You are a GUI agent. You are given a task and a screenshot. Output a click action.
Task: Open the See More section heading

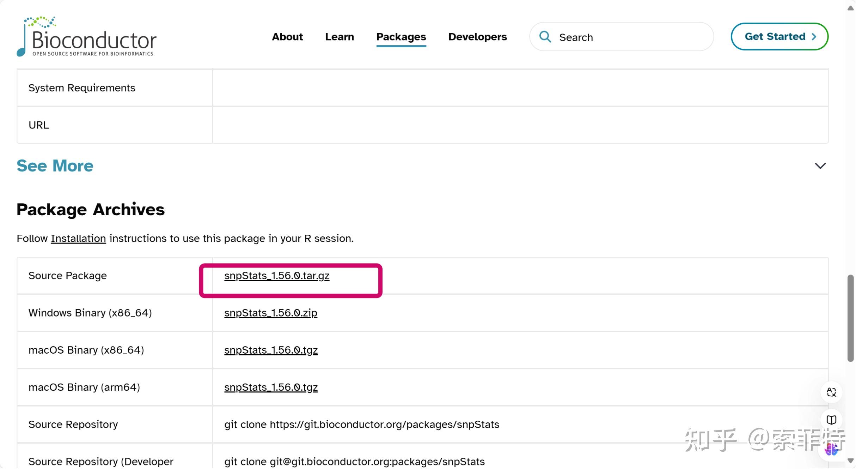[55, 166]
